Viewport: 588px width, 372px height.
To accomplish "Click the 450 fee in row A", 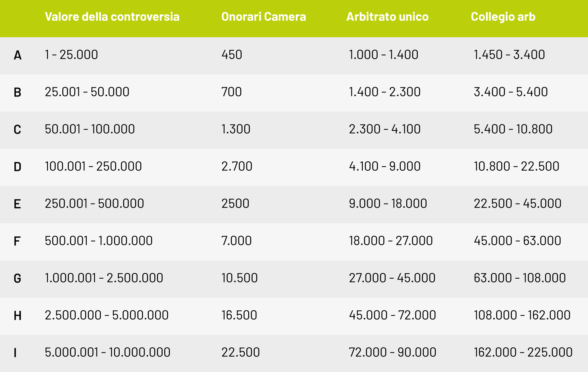I will [232, 55].
